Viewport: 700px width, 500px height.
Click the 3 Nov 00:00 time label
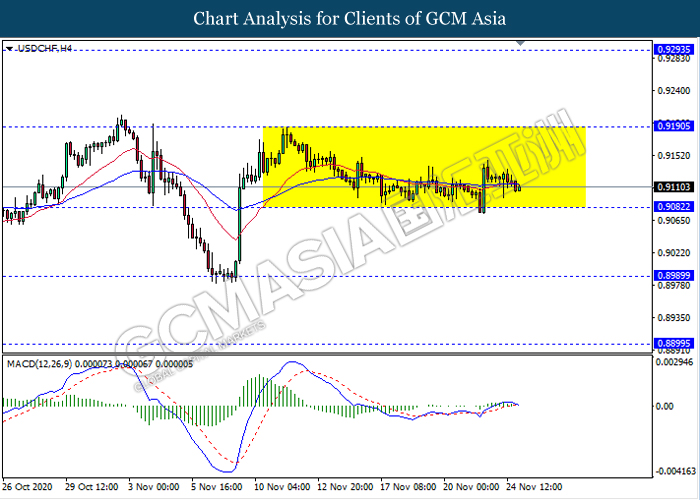pos(154,487)
